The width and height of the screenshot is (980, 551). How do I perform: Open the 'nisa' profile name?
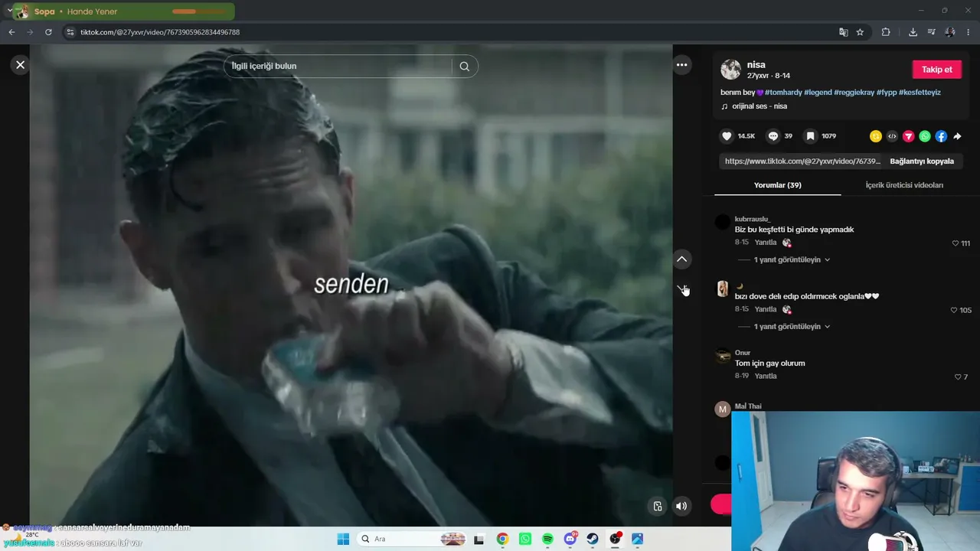click(x=756, y=65)
